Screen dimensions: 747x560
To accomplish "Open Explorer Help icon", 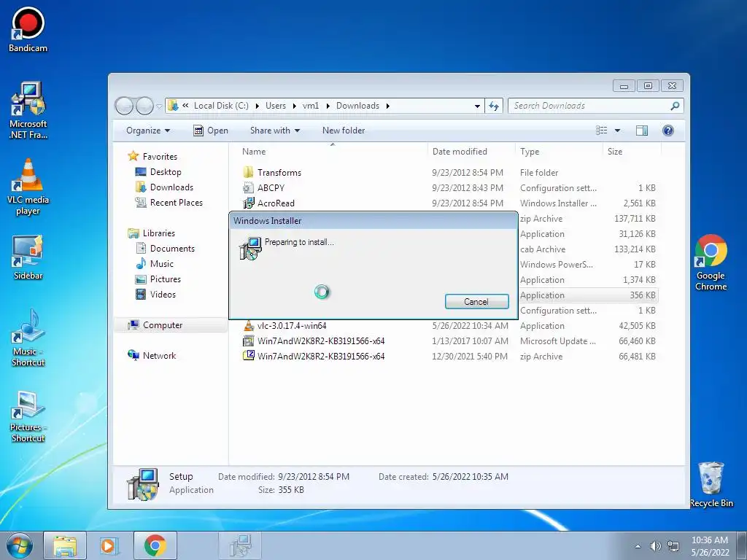I will (x=668, y=131).
